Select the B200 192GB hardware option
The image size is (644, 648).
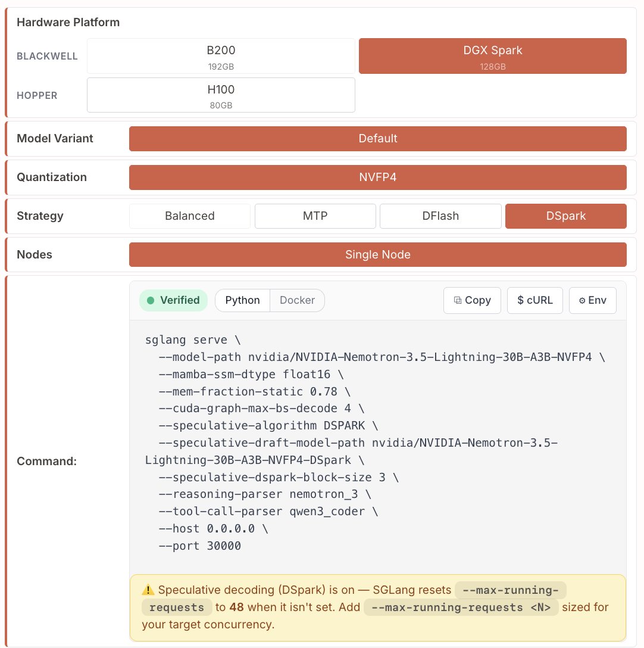click(x=221, y=56)
